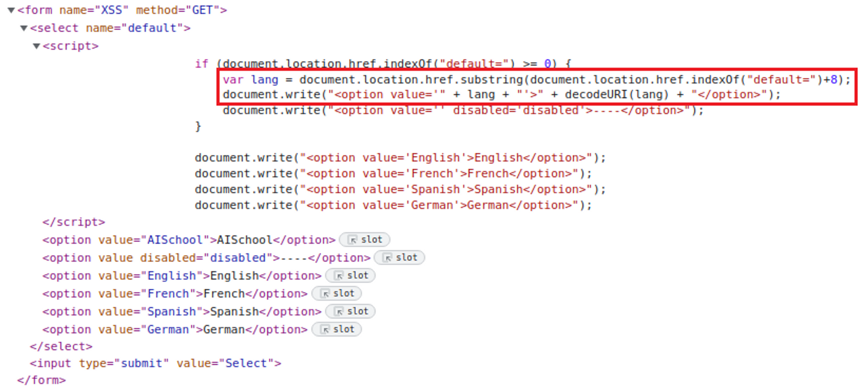868x387 pixels.
Task: Click the 'var lang =' code line
Action: click(x=537, y=80)
